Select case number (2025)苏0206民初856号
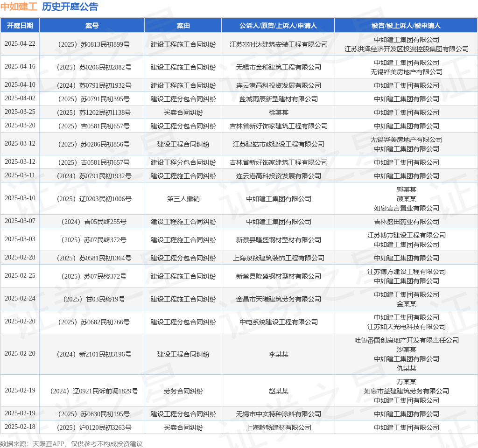 (x=94, y=144)
